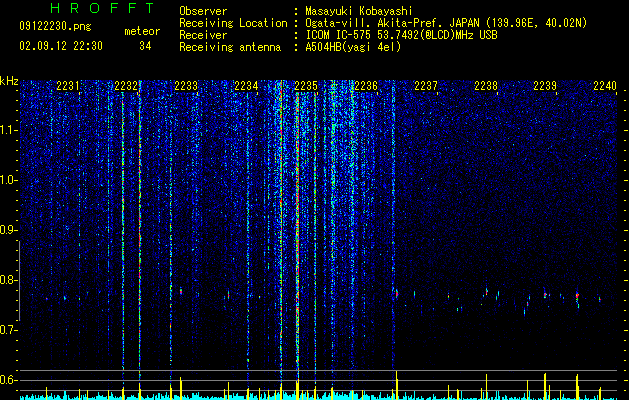Click the 0.8 kHz axis label
The height and width of the screenshot is (400, 629).
9,280
